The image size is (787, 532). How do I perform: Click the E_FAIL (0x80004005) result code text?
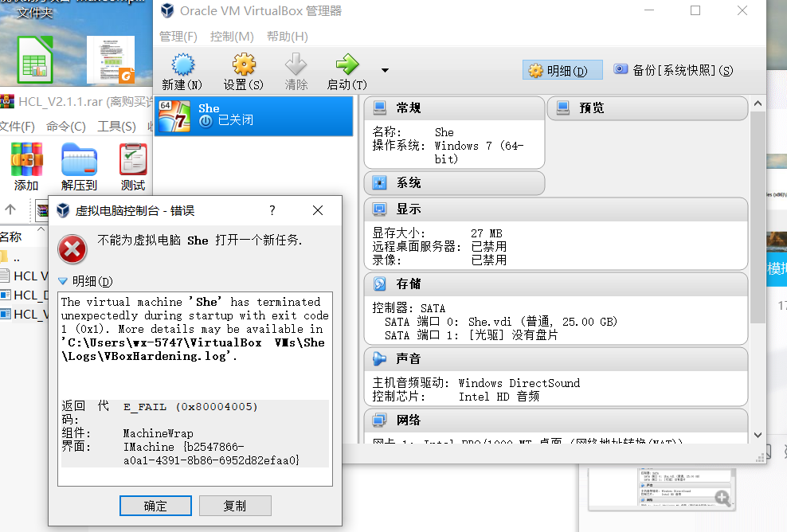tap(190, 407)
